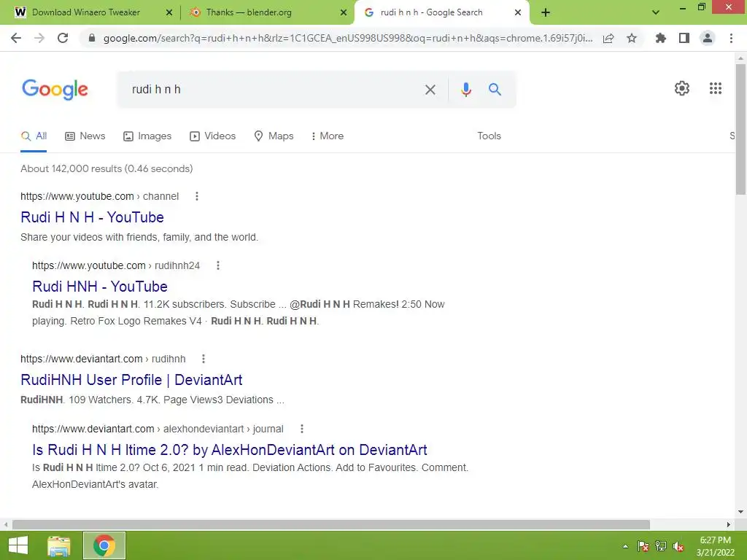
Task: Open the Windows Start menu
Action: (x=18, y=545)
